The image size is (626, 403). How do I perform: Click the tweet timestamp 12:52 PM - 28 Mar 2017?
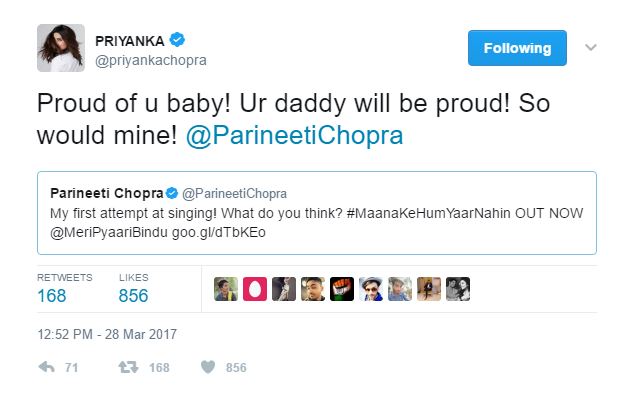(107, 333)
